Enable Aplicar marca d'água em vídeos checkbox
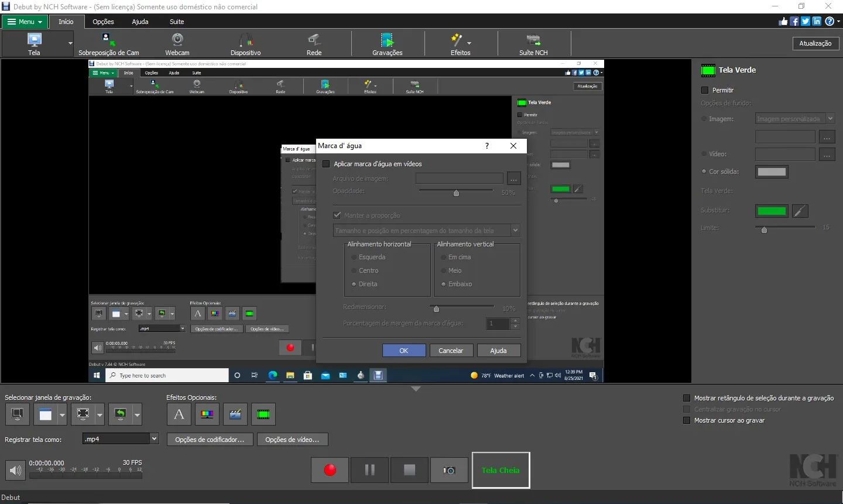Screen dimensions: 843x504 click(326, 164)
